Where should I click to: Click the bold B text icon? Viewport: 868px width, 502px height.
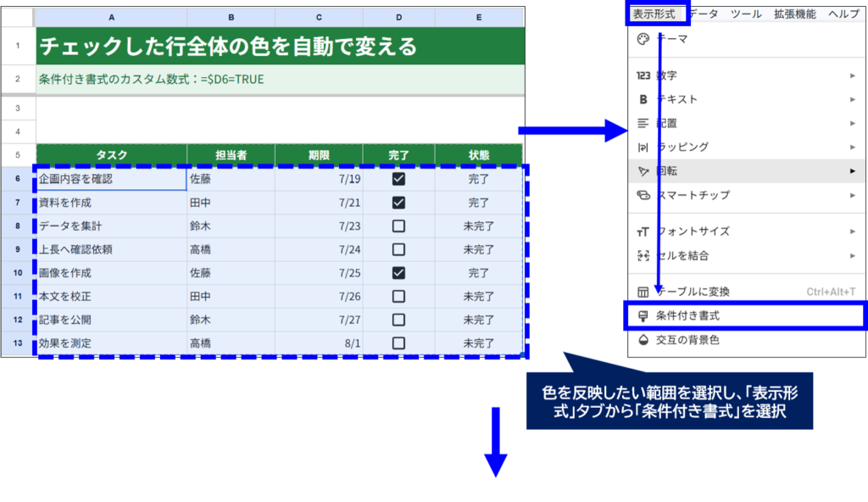(x=643, y=99)
